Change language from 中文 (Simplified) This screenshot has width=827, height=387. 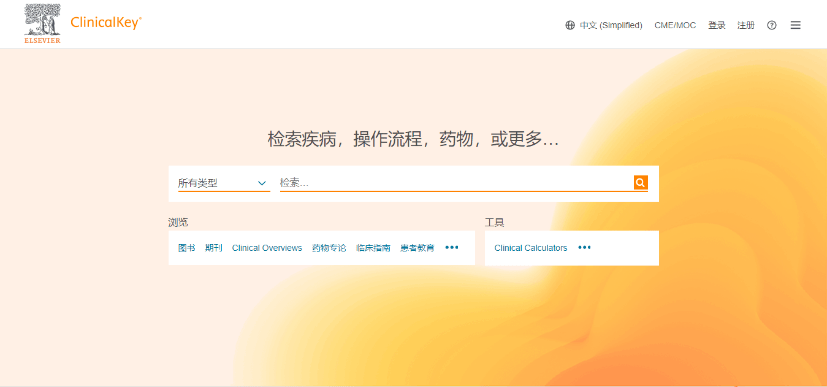coord(611,25)
